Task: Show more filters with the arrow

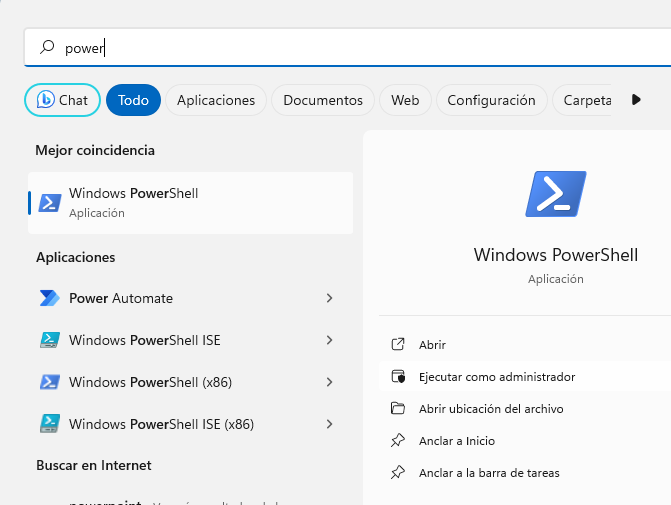Action: [636, 100]
